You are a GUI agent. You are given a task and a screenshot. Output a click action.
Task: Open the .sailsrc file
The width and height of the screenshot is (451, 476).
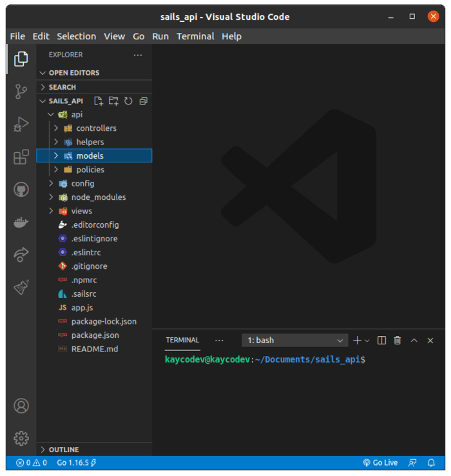point(94,294)
